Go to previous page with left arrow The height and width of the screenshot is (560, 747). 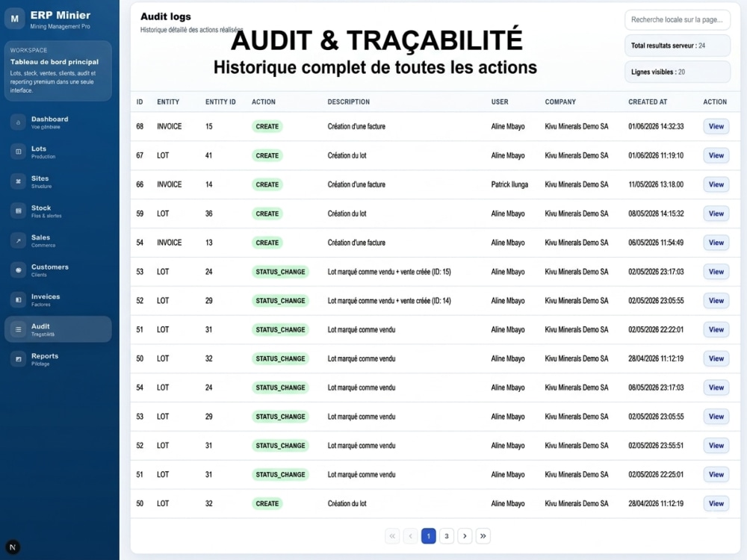(x=410, y=536)
